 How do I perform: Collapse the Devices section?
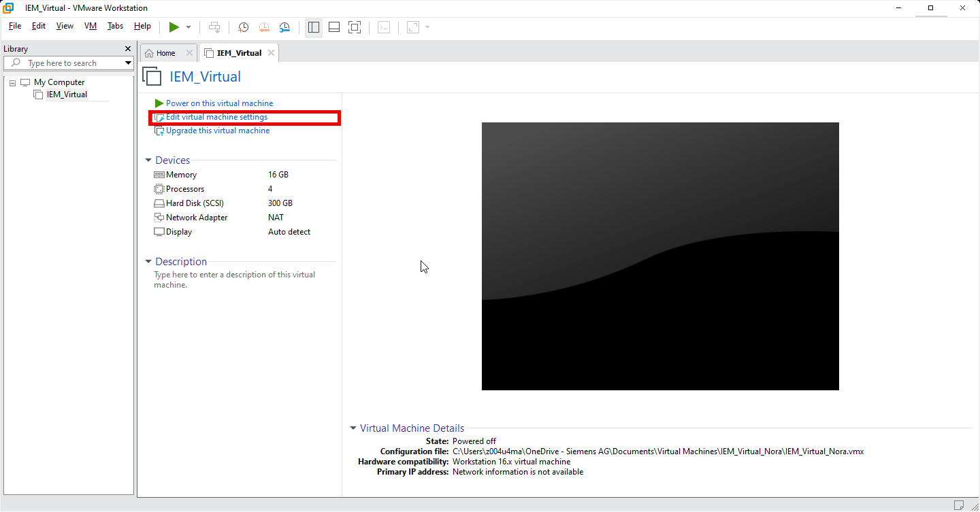click(148, 160)
